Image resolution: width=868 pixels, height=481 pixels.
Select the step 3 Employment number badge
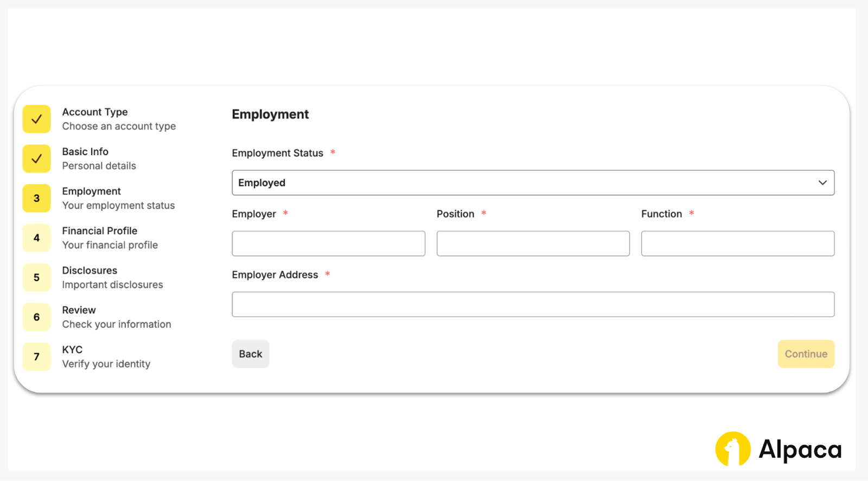[36, 198]
